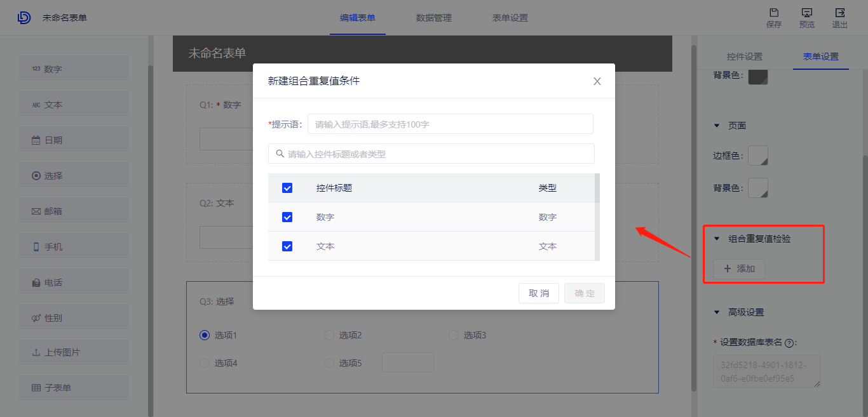The height and width of the screenshot is (417, 868).
Task: Uncheck the 数字 row checkbox in the dialog
Action: click(x=287, y=216)
